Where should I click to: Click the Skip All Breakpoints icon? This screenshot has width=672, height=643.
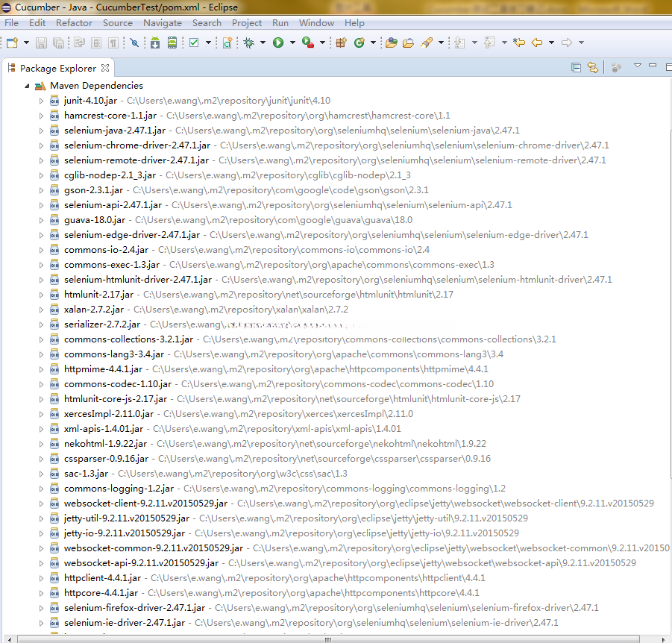134,43
